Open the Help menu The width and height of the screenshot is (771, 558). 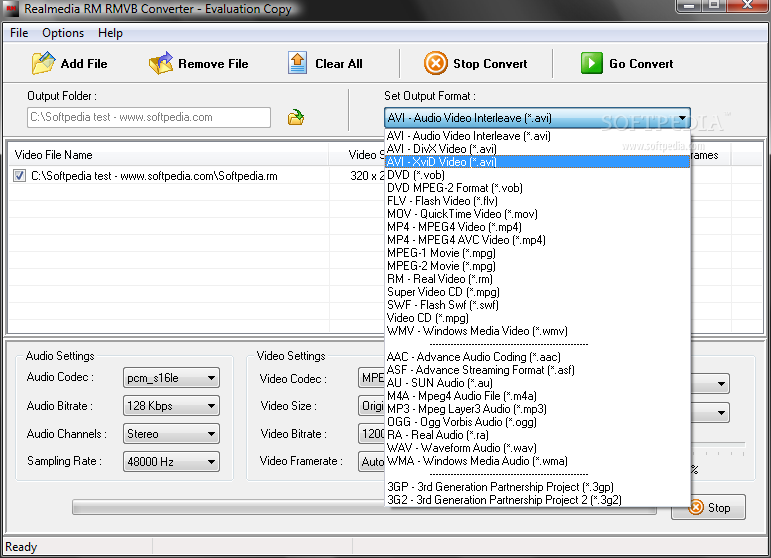pos(110,33)
